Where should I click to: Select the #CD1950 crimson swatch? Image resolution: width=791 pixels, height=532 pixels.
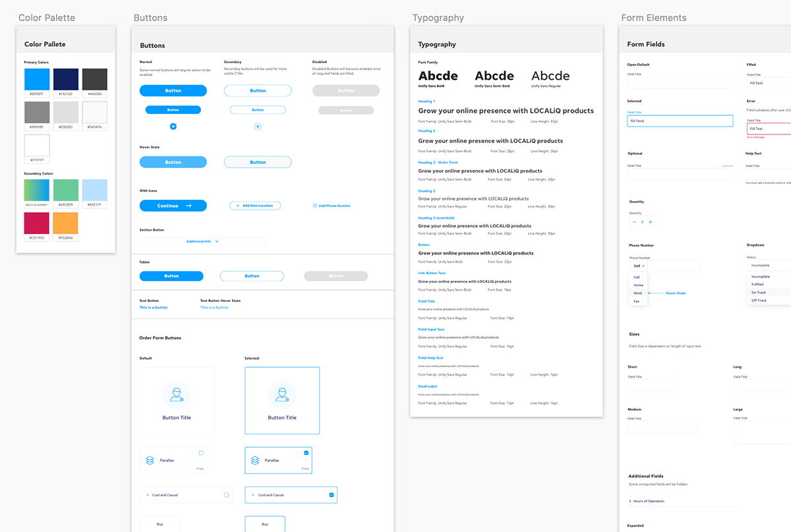[37, 223]
